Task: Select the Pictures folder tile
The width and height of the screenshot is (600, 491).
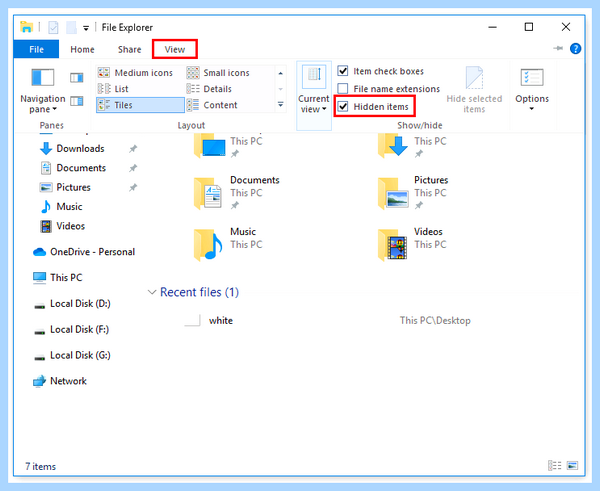Action: (413, 193)
